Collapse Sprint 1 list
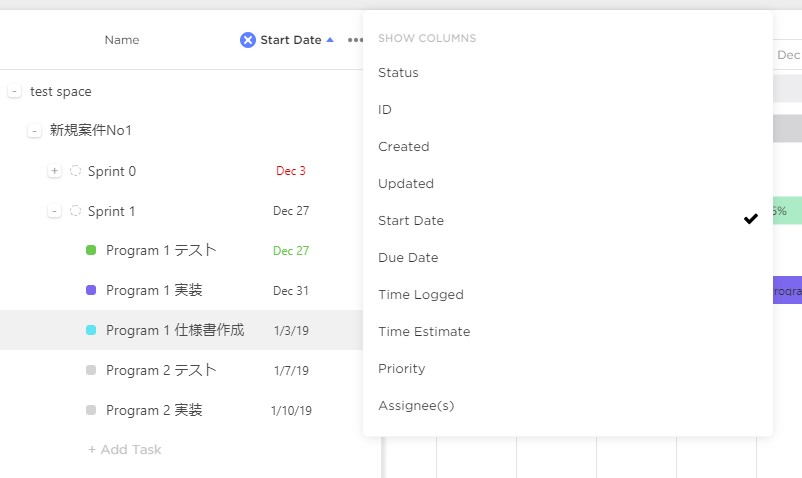802x478 pixels. (54, 211)
